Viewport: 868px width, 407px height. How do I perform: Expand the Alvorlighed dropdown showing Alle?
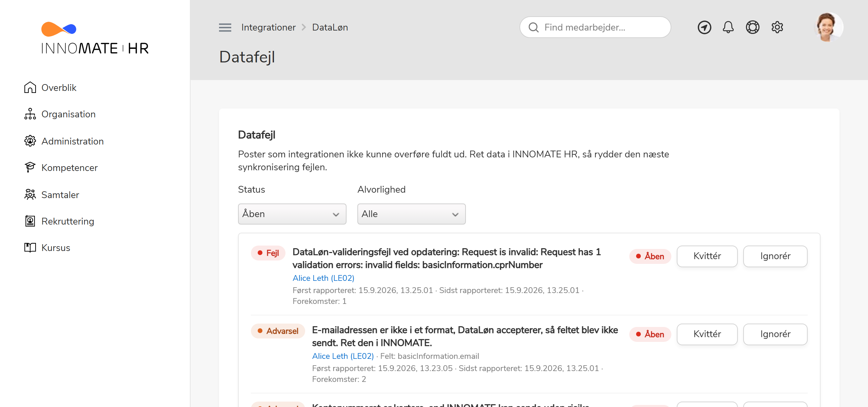(411, 214)
